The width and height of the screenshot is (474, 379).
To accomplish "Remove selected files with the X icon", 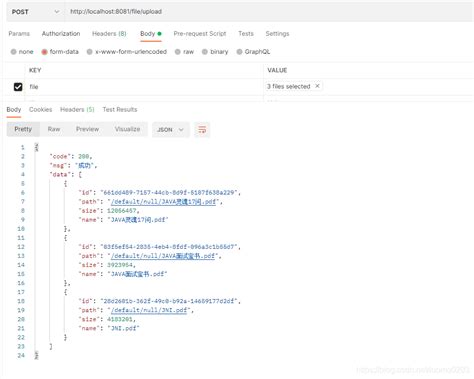I will click(317, 86).
